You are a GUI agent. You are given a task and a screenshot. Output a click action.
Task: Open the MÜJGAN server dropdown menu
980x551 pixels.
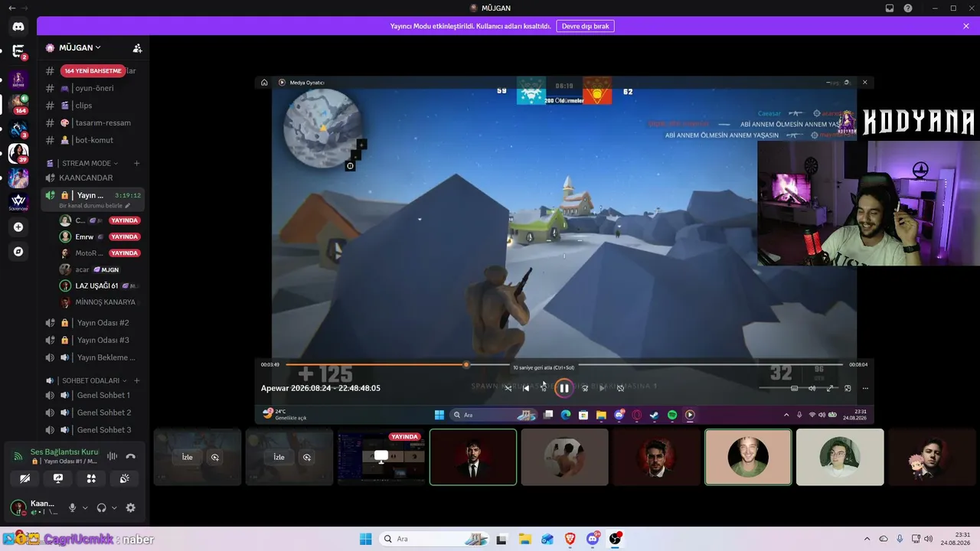[80, 47]
